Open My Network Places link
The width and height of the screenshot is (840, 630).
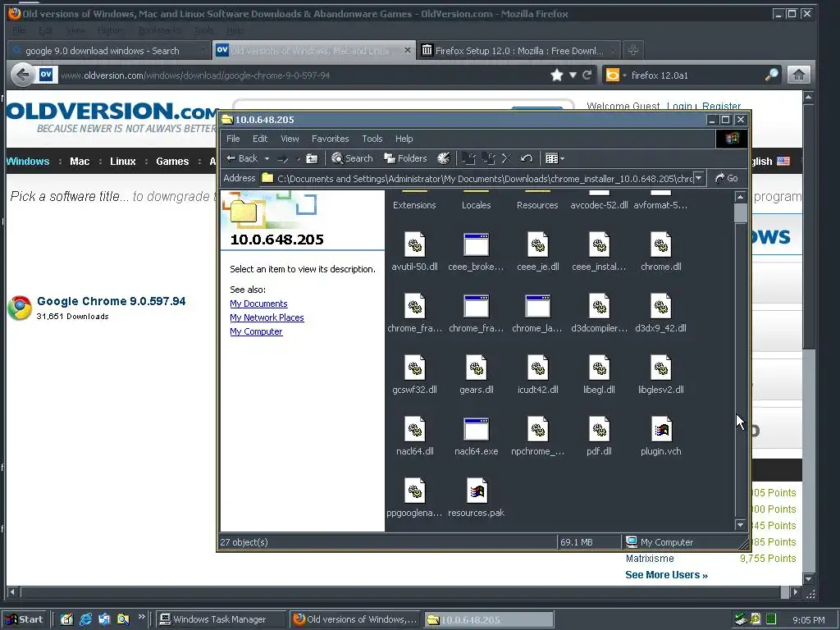click(267, 317)
